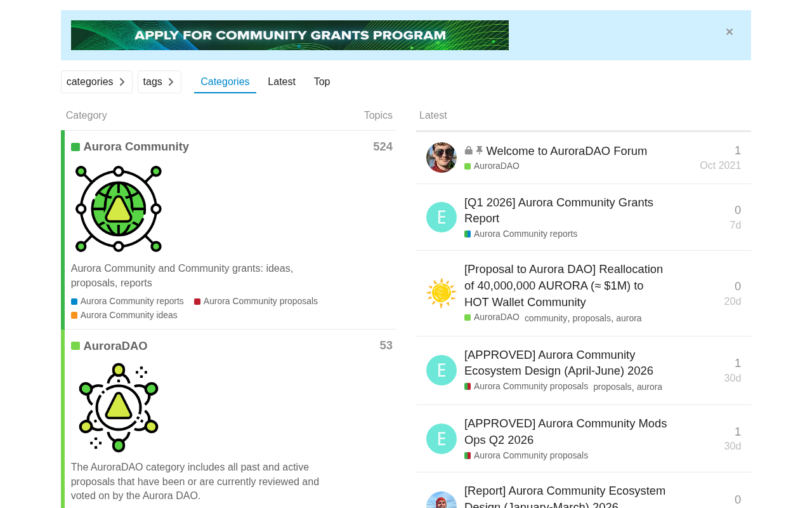Open Aurora Community proposals subcategory

(x=261, y=302)
